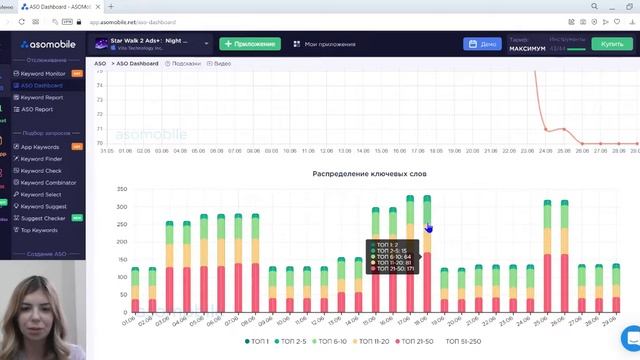640x360 pixels.
Task: Expand the Star Walk 2 app selector
Action: tap(206, 44)
